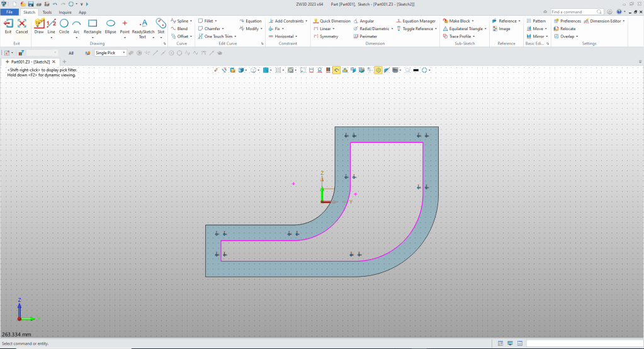This screenshot has width=644, height=349.
Task: Exit the sketch with the Exit icon
Action: click(x=8, y=25)
